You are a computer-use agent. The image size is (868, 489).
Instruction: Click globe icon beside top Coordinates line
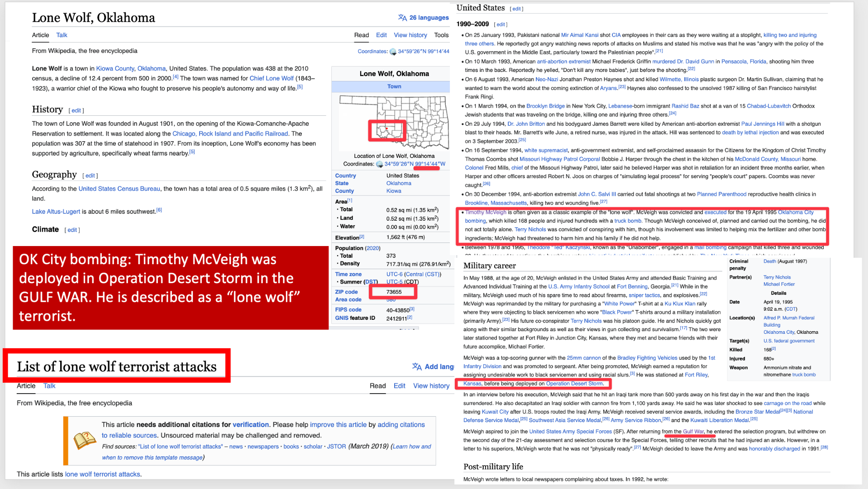coord(393,52)
